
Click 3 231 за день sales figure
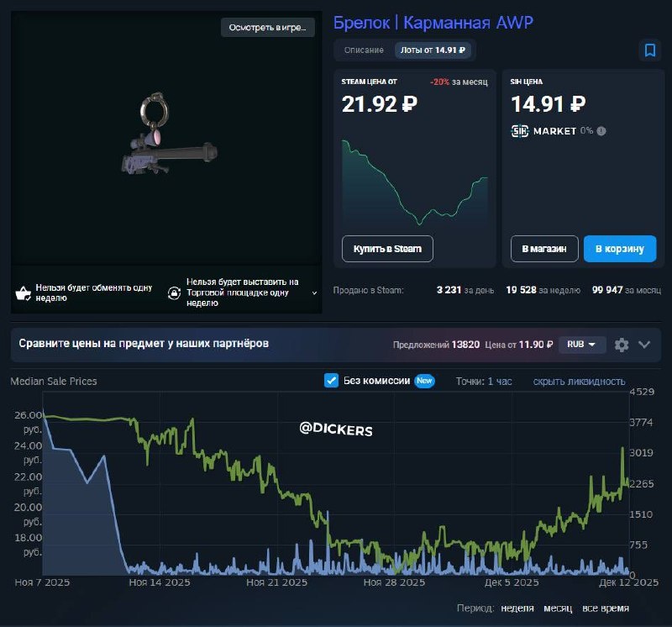point(465,290)
